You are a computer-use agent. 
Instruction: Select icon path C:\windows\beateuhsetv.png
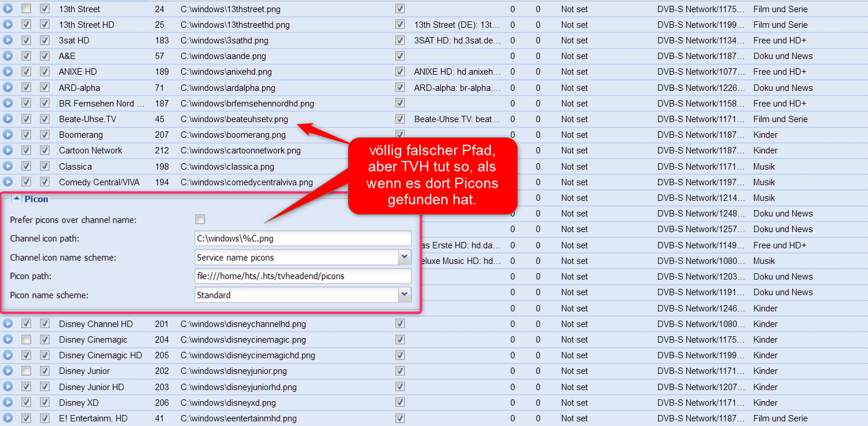pos(234,119)
